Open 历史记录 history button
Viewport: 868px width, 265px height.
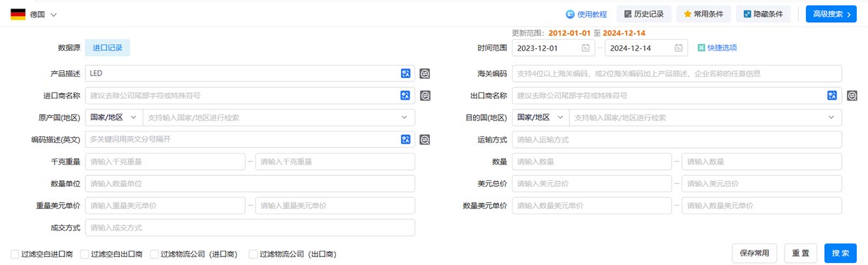[x=644, y=14]
